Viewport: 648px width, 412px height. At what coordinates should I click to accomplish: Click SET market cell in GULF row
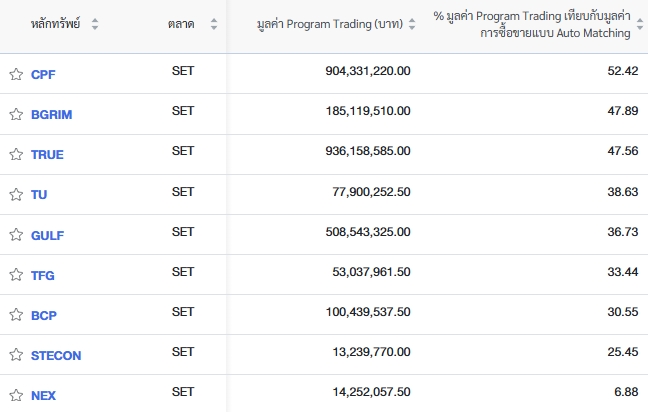point(183,232)
